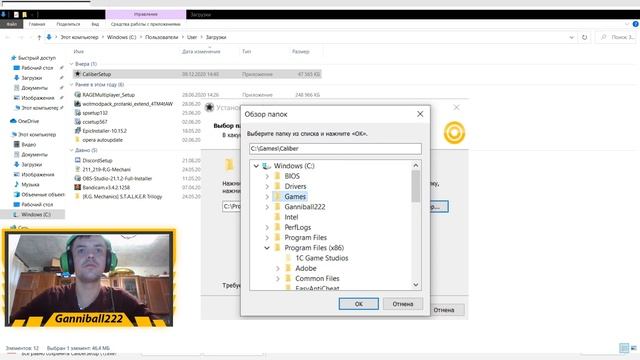Expand the Adobe folder node
The image size is (640, 360).
278,268
